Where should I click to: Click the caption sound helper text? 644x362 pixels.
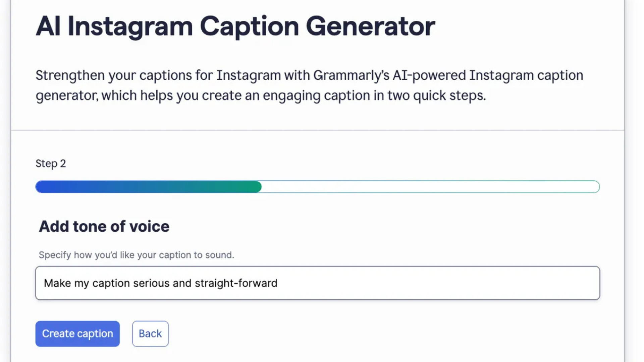[x=136, y=255]
